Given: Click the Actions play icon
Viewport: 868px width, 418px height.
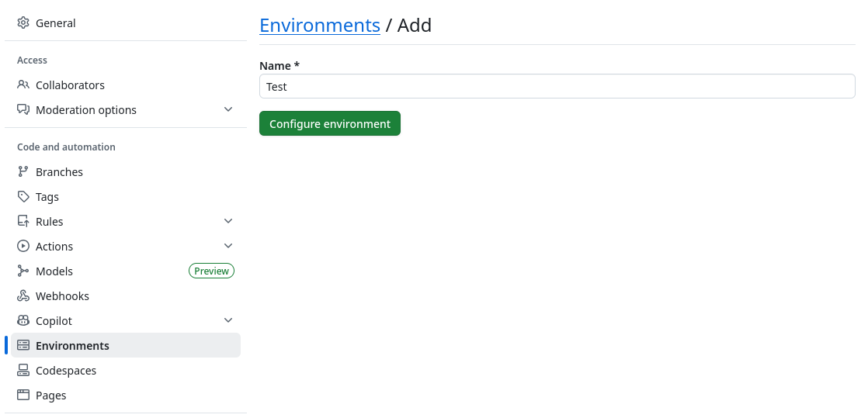Looking at the screenshot, I should (x=23, y=246).
